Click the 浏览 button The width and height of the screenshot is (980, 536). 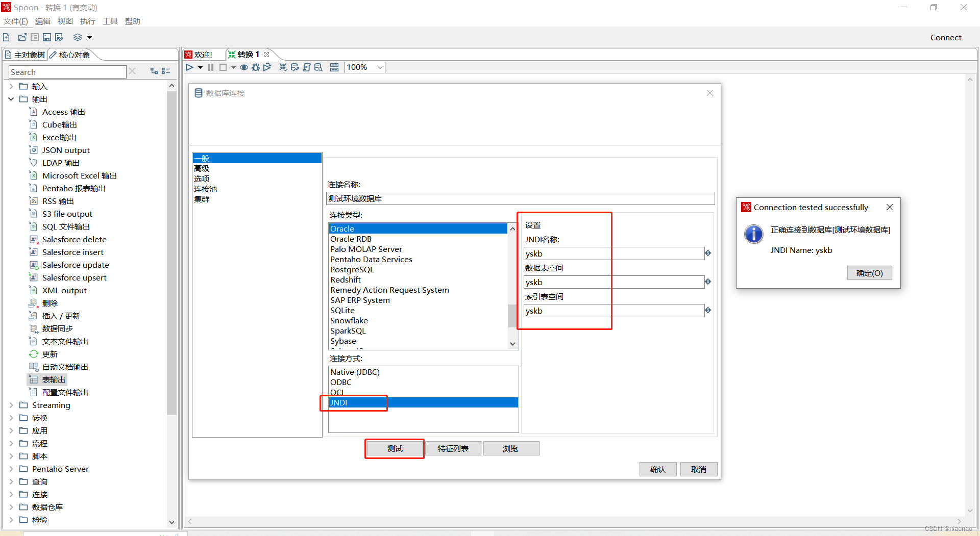click(511, 448)
